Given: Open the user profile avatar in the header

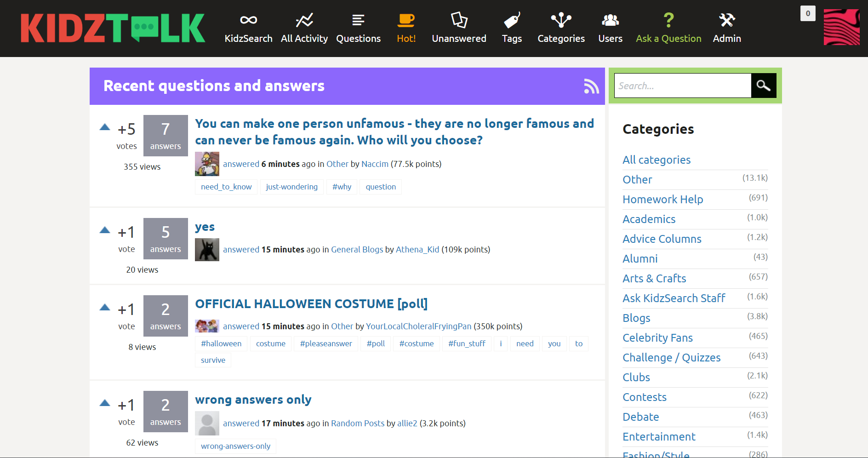Looking at the screenshot, I should tap(841, 27).
